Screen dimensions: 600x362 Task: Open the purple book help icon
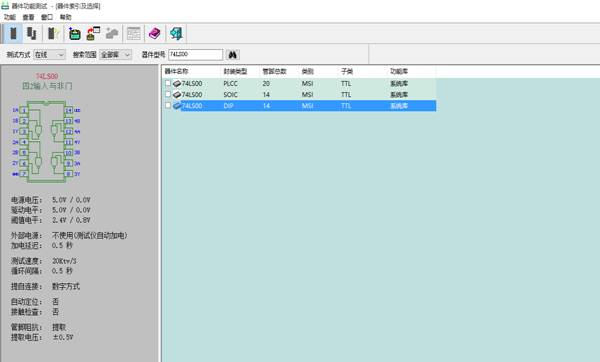tap(155, 34)
